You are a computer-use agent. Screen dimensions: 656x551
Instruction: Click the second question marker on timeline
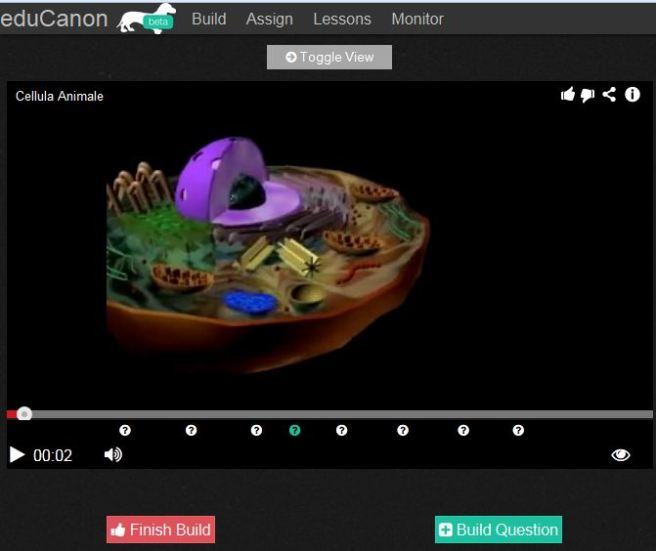[x=191, y=430]
